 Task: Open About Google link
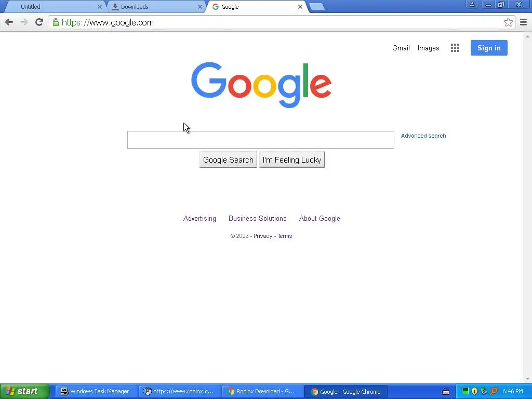click(x=320, y=219)
